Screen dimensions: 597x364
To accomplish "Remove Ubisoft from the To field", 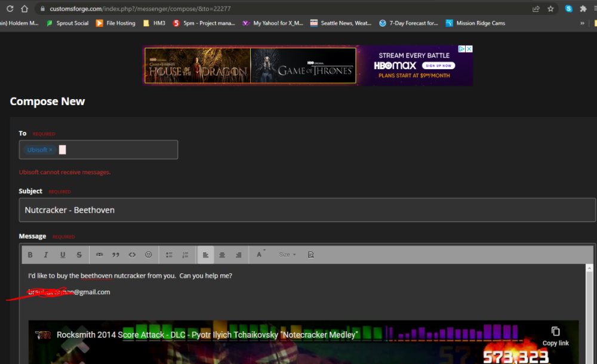I will (x=51, y=150).
